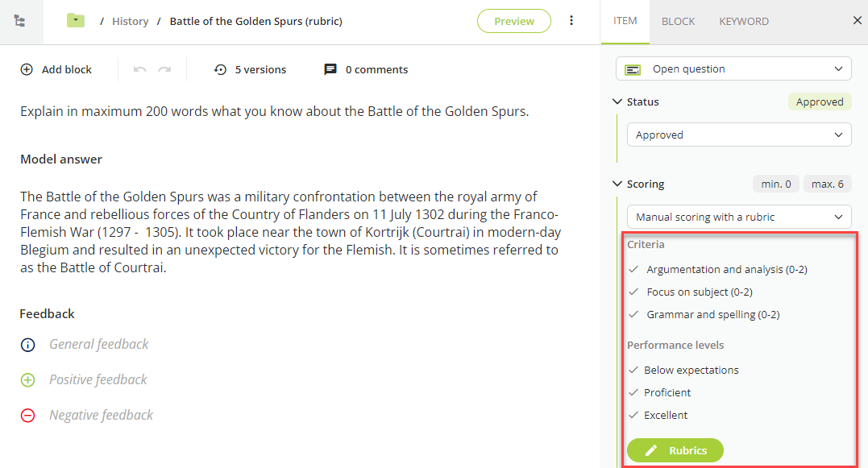The height and width of the screenshot is (468, 868).
Task: Open the version history clock icon
Action: pos(220,69)
